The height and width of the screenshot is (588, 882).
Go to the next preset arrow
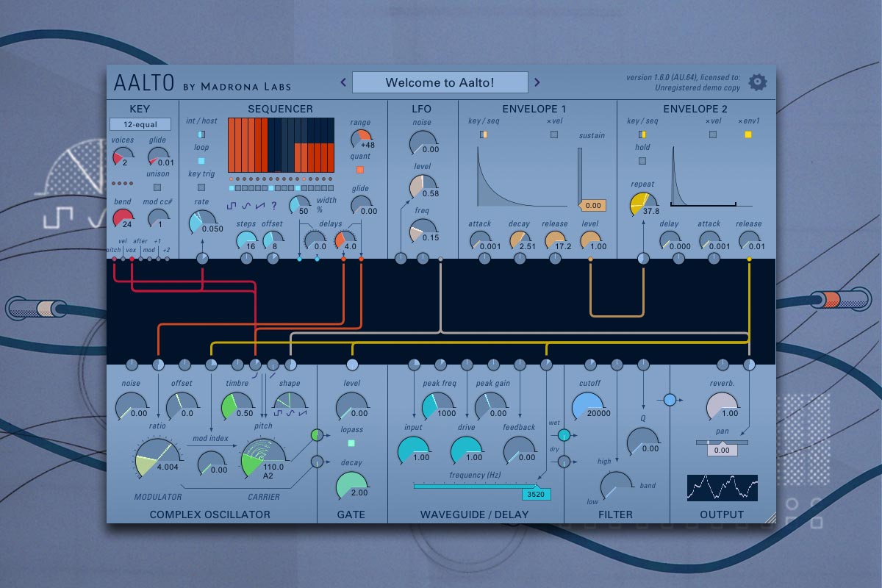[537, 82]
